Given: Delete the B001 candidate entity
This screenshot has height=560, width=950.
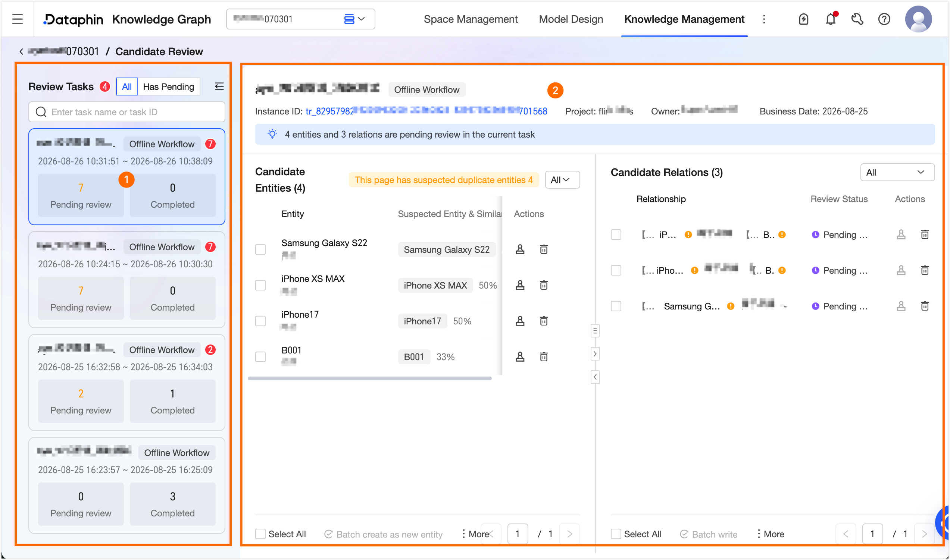Looking at the screenshot, I should (x=544, y=357).
